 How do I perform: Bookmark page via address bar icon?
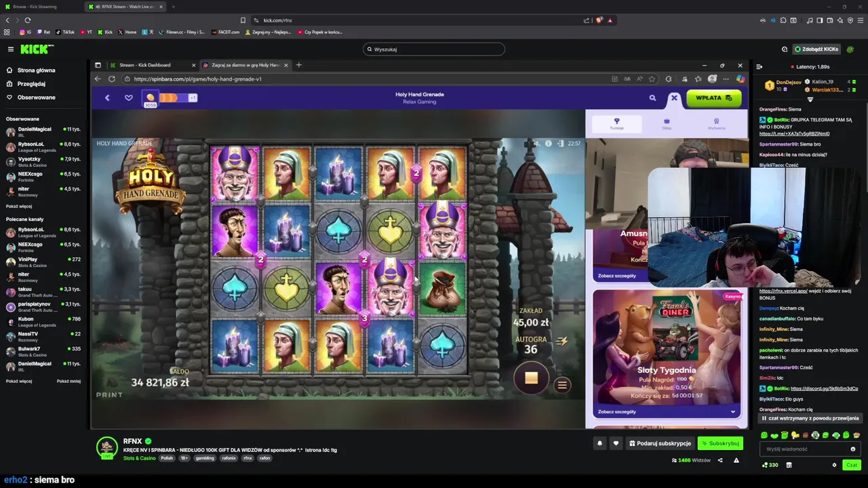[x=243, y=20]
